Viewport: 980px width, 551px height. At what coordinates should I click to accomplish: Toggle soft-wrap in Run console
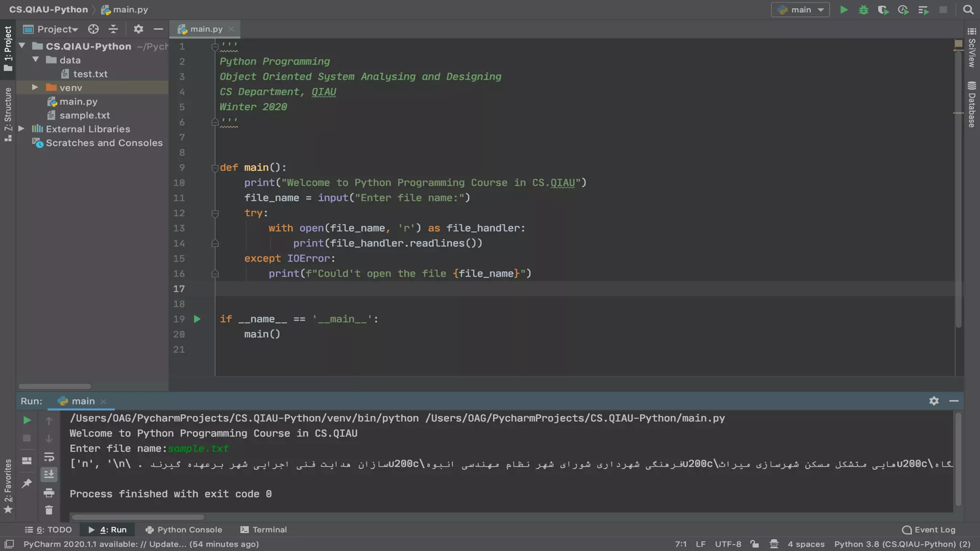coord(49,457)
